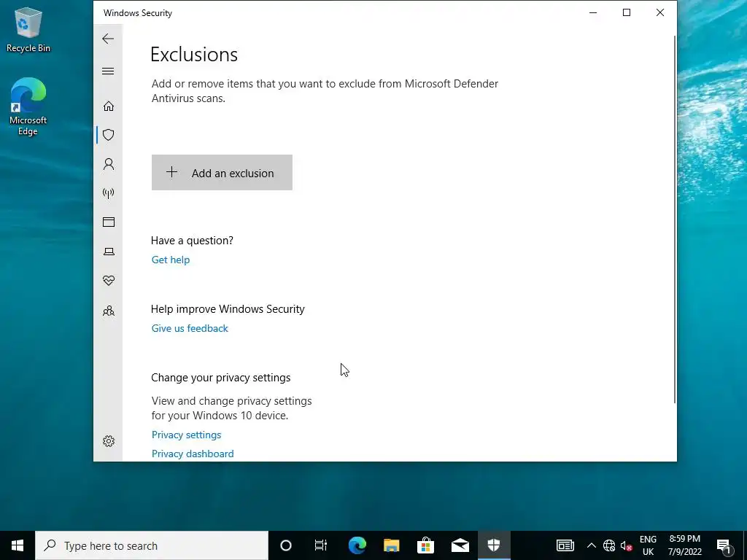Open Cortana circle icon on taskbar

[286, 545]
